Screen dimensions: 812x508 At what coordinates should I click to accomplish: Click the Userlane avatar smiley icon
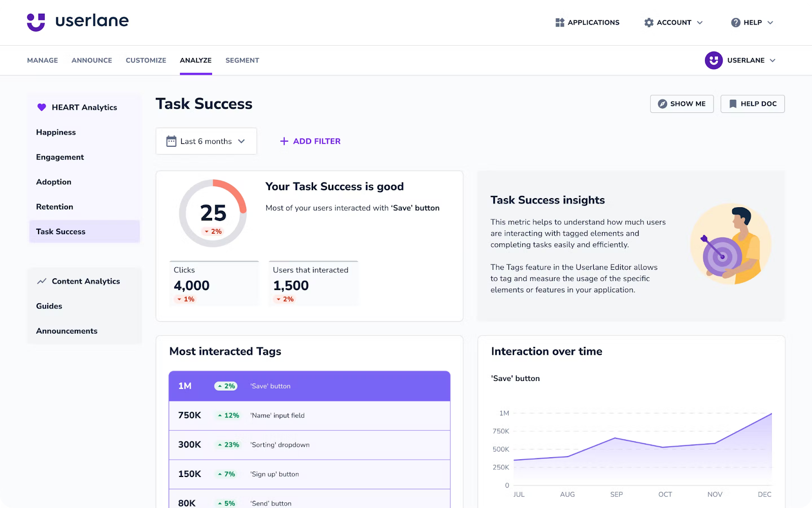[x=714, y=60]
